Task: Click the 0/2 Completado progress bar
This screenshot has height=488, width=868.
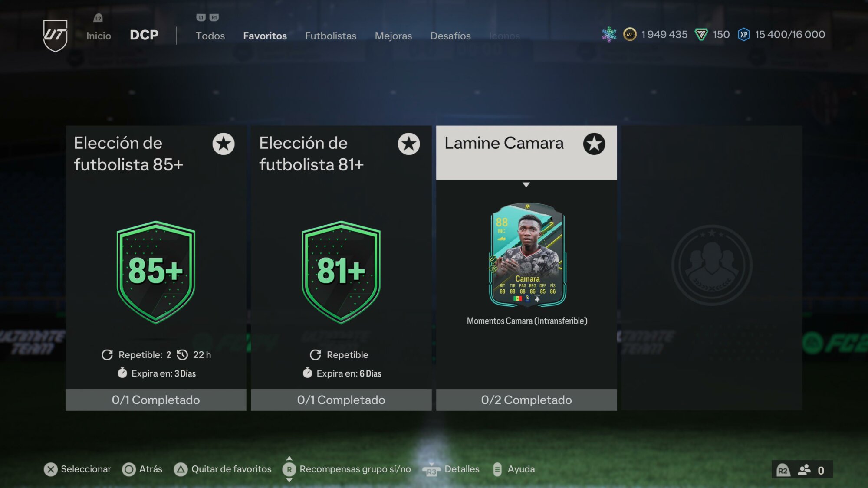Action: click(526, 400)
